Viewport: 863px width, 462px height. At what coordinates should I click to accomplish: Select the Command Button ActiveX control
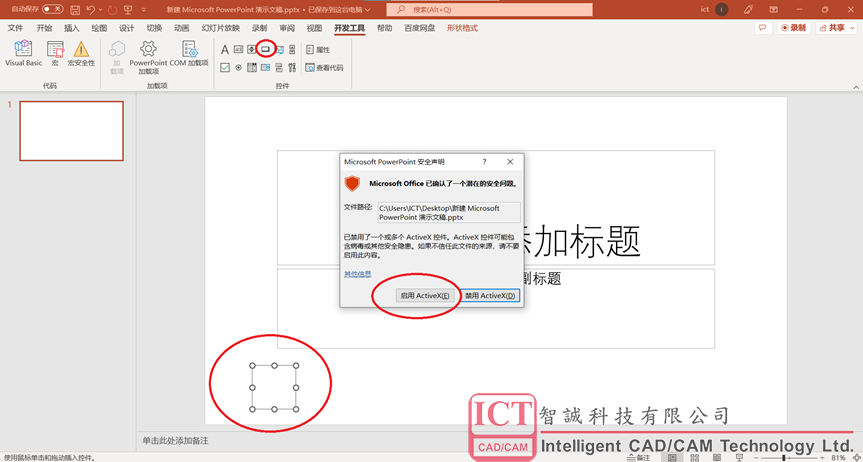click(266, 50)
